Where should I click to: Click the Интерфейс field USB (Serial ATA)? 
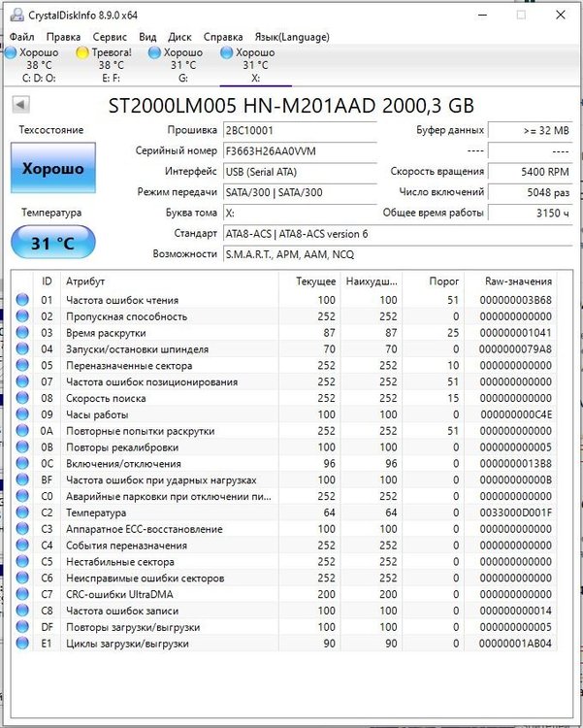pyautogui.click(x=300, y=172)
